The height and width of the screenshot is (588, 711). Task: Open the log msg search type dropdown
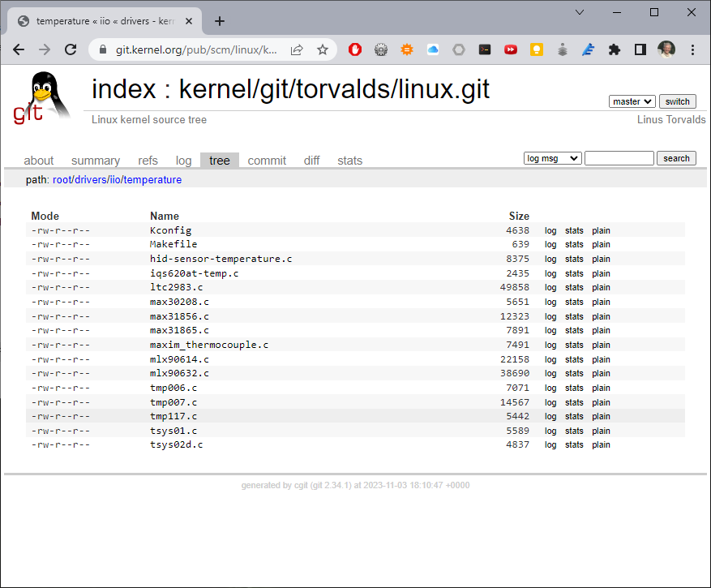click(x=552, y=157)
